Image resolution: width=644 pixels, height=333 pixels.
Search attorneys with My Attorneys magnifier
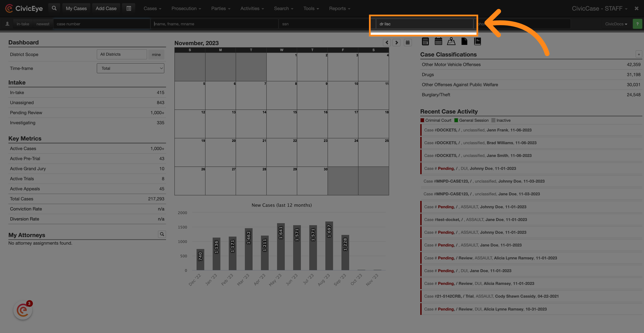[x=162, y=234]
